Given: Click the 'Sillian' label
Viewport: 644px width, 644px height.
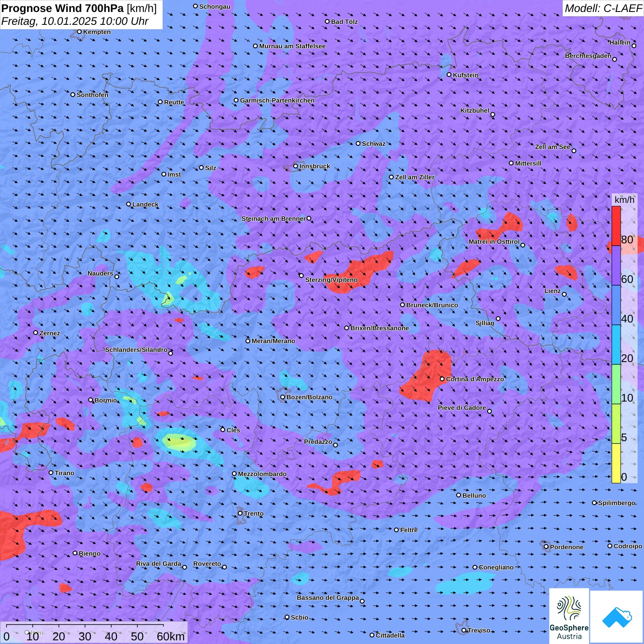Looking at the screenshot, I should (485, 323).
